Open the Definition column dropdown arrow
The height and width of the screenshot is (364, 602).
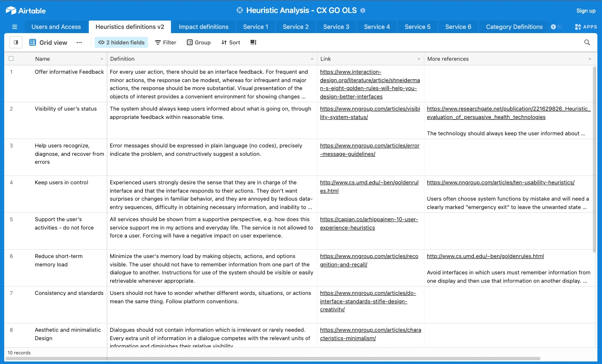[x=312, y=59]
